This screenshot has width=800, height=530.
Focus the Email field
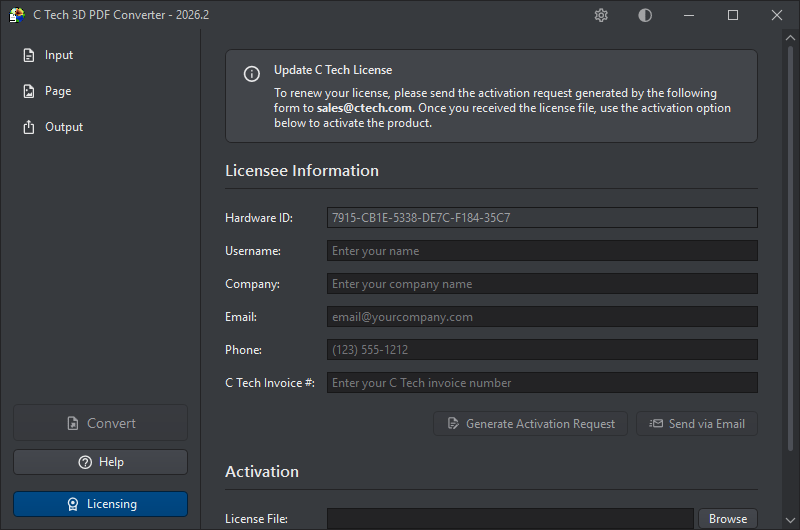point(542,317)
